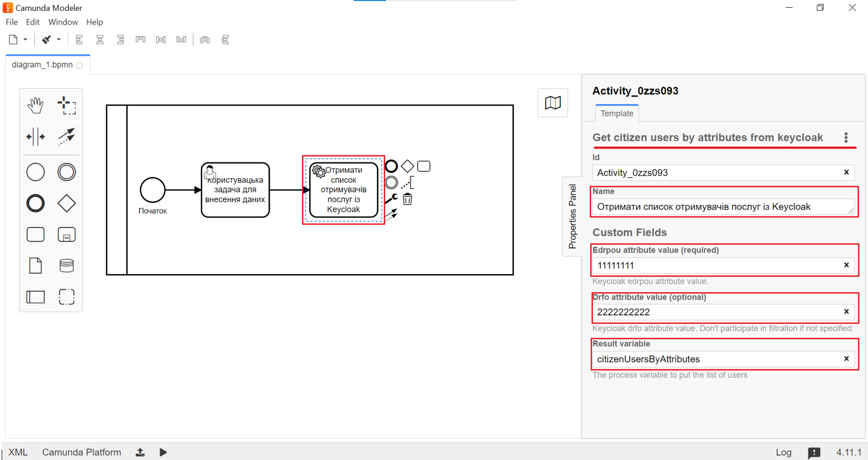Create a task from palette
This screenshot has height=460, width=868.
[x=35, y=234]
